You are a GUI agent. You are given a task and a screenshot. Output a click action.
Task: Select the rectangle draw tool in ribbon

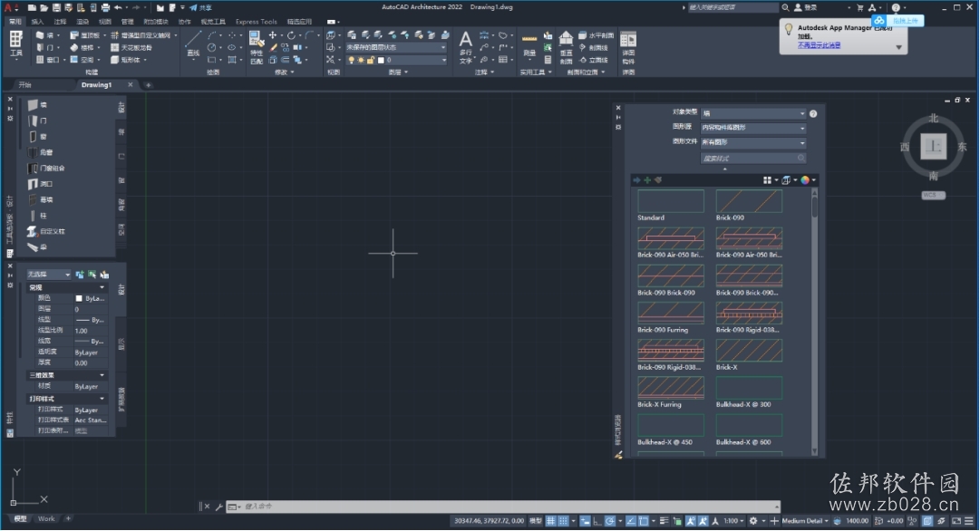(212, 60)
